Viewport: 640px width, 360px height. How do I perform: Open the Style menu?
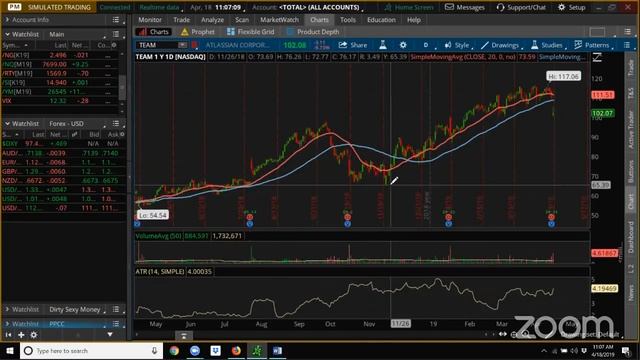coord(457,45)
